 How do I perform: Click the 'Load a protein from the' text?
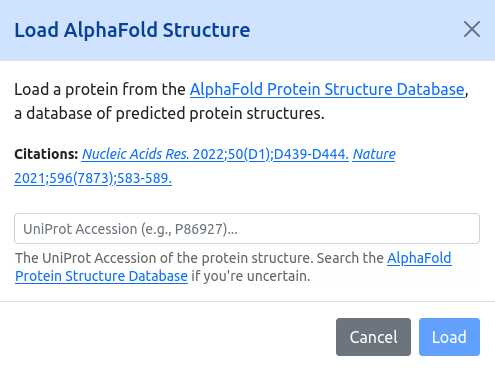point(100,89)
